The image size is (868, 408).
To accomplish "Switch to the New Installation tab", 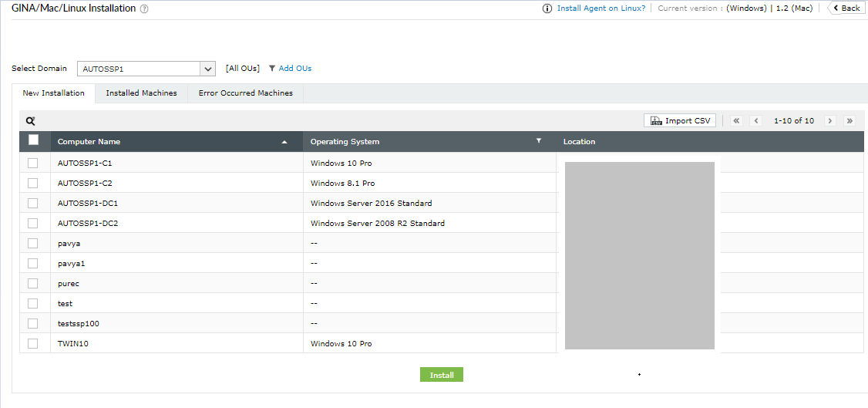I will click(x=54, y=93).
